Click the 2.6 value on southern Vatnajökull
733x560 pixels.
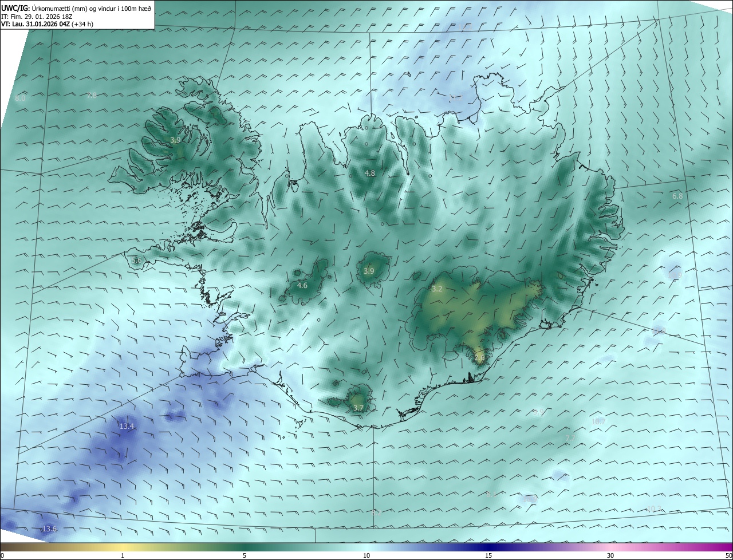(479, 357)
